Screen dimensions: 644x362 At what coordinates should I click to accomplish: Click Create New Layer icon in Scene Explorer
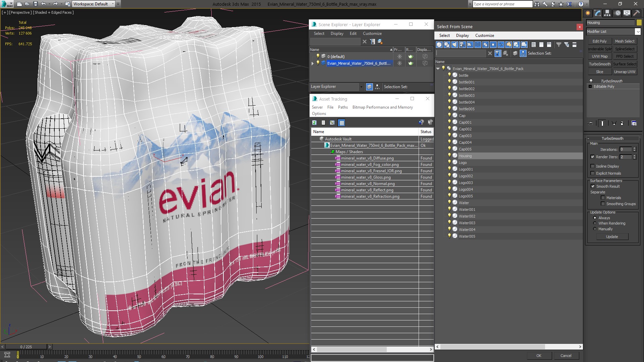pyautogui.click(x=380, y=42)
